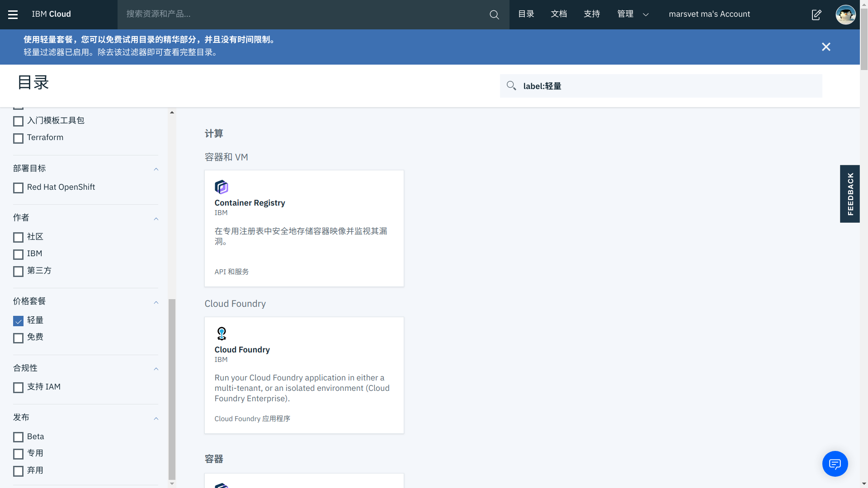Click the Container Registry logo icon
The width and height of the screenshot is (868, 488).
[x=221, y=187]
